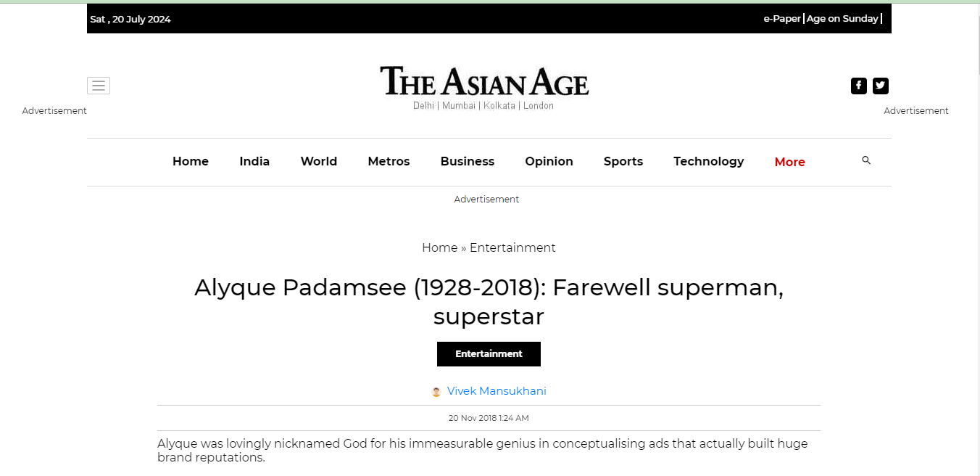Select the Metros menu item
Screen dimensions: 980x476
click(x=389, y=161)
